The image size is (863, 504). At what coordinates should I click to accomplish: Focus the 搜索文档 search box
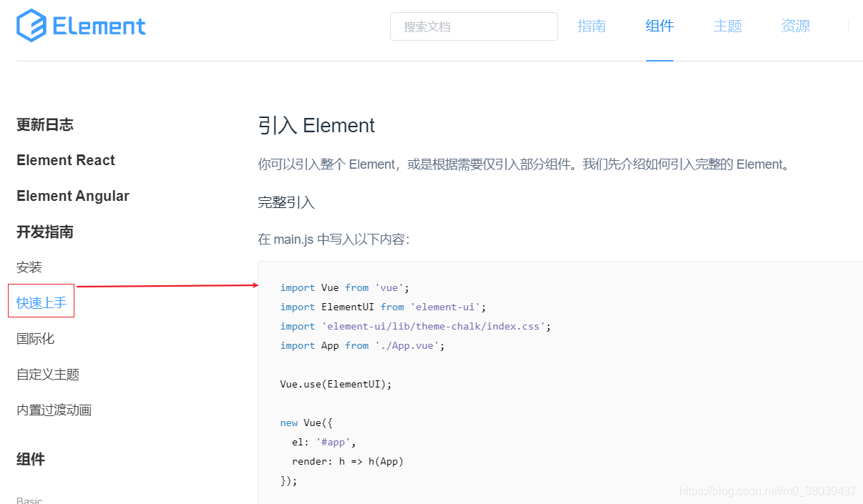474,26
